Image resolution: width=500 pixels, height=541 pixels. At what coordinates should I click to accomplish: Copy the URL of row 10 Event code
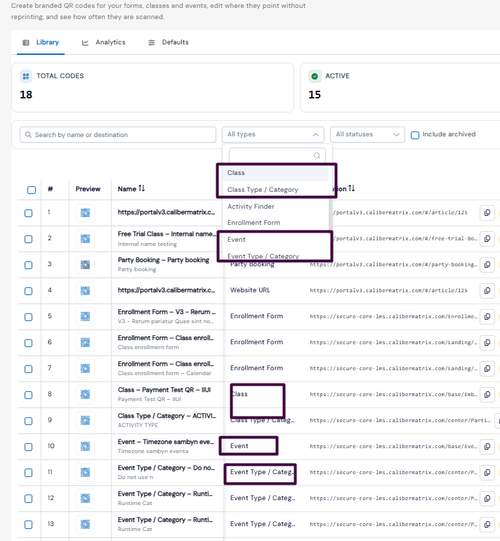coord(487,446)
